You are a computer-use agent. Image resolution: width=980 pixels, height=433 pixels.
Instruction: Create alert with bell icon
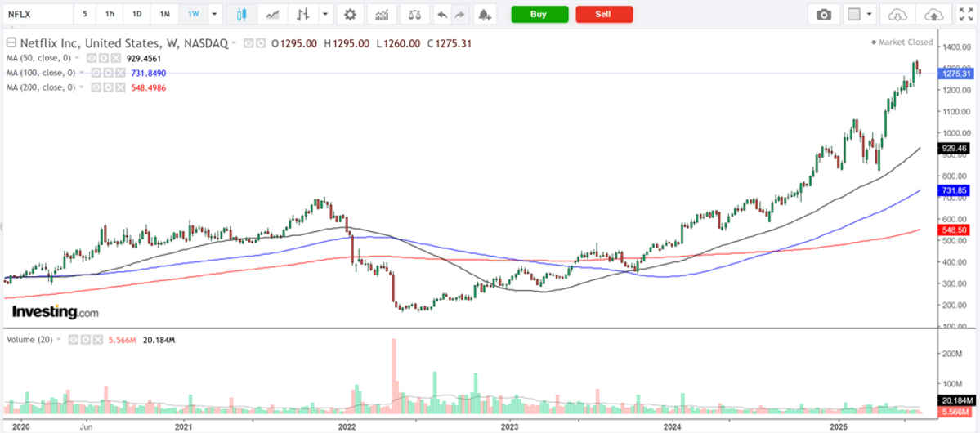click(484, 15)
